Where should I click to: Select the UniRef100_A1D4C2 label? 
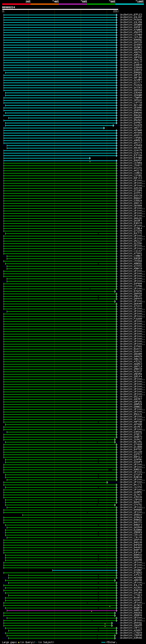[x=131, y=600]
